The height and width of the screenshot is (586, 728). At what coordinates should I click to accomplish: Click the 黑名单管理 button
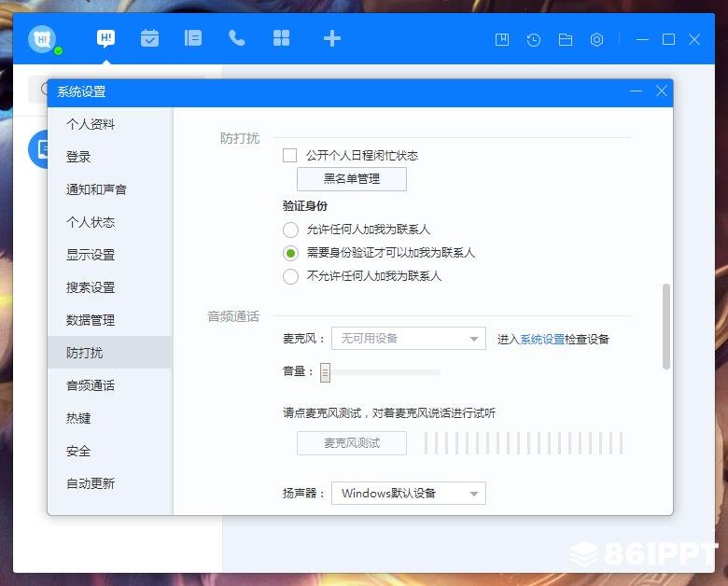(x=352, y=179)
